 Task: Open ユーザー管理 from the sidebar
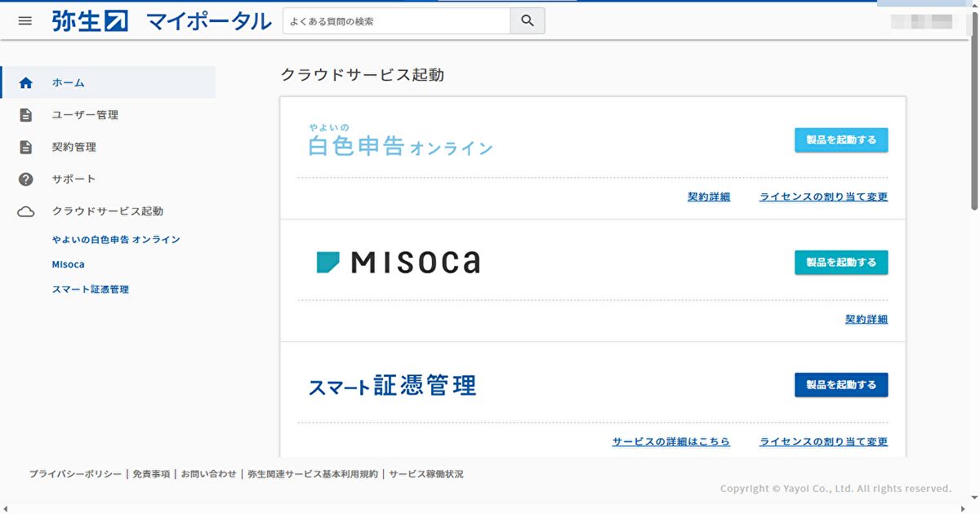pos(85,115)
